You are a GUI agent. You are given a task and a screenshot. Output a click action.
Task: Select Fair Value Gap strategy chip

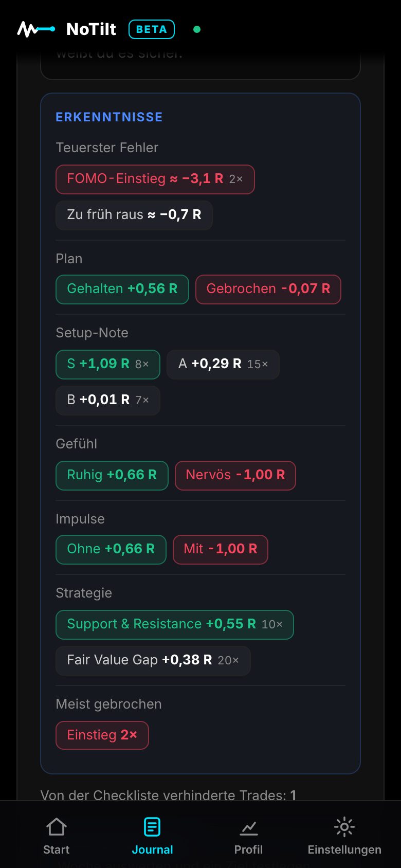(x=153, y=661)
